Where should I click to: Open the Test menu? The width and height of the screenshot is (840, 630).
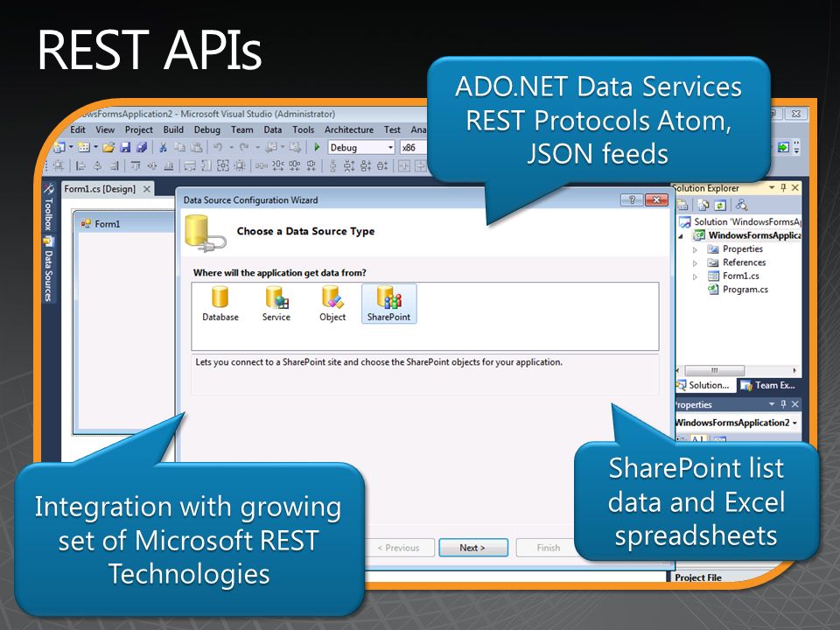coord(392,129)
